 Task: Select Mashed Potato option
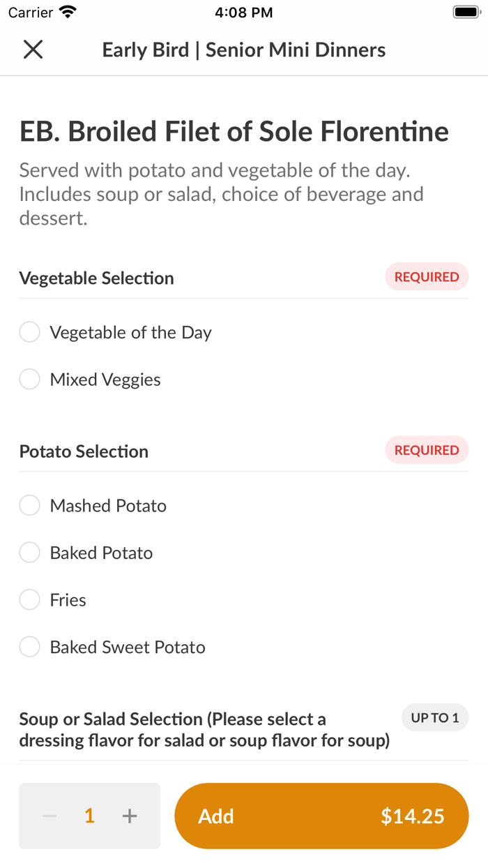(x=30, y=505)
